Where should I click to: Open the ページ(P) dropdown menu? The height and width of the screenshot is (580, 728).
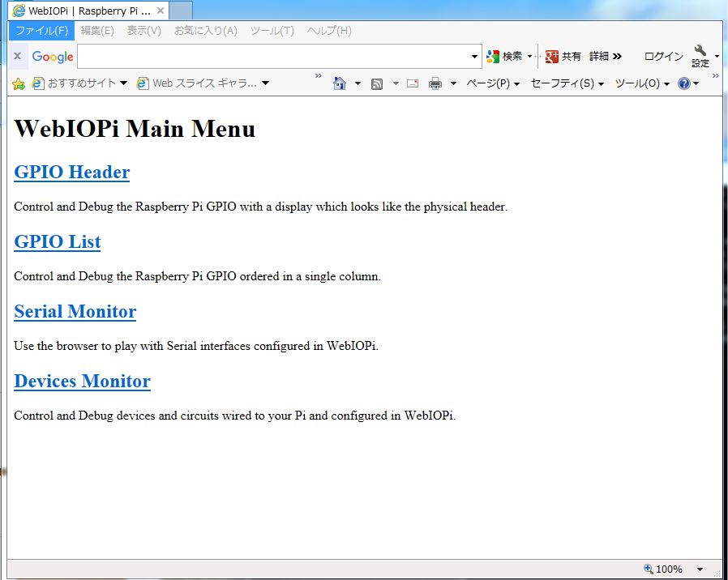[492, 83]
